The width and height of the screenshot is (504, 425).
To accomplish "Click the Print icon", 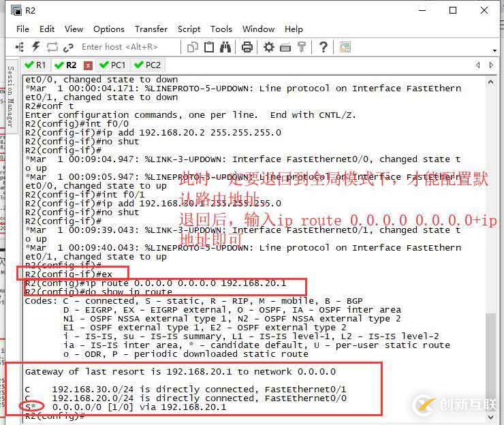I will 247,47.
